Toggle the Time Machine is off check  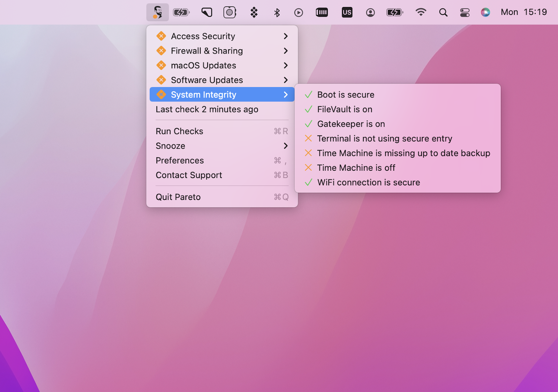tap(356, 168)
